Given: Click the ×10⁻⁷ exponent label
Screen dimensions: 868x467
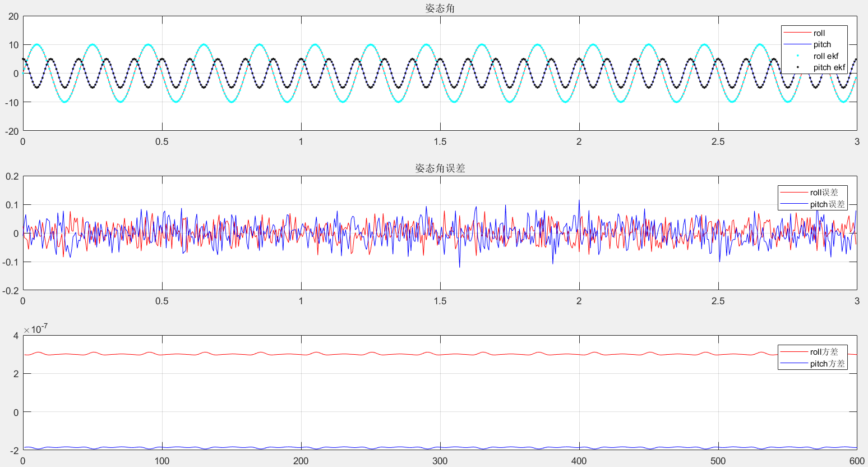Looking at the screenshot, I should click(x=35, y=329).
